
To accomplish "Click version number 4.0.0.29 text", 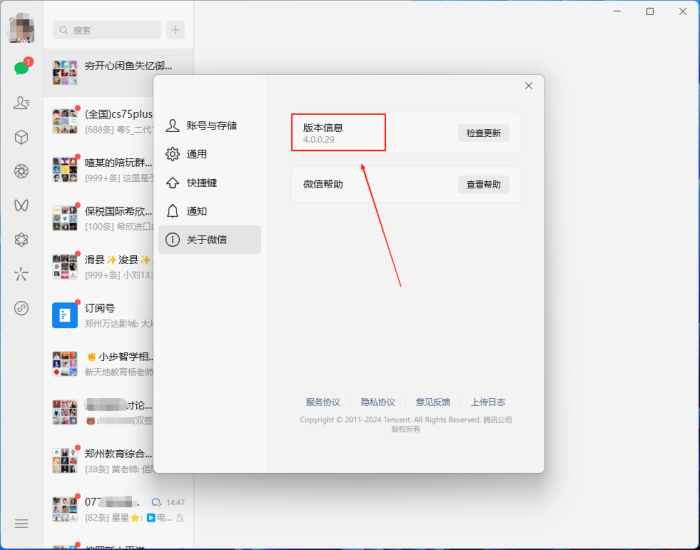I will [x=319, y=140].
